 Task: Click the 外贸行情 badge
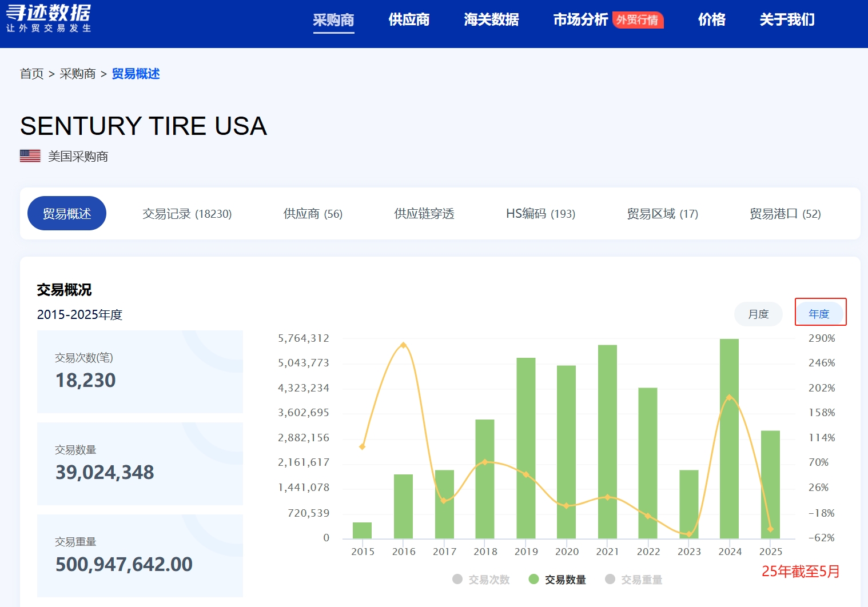click(638, 20)
